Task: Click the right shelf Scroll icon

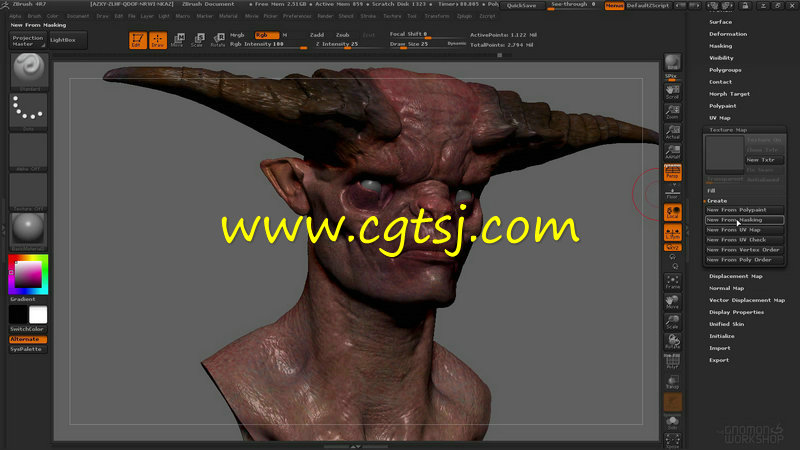Action: point(672,92)
